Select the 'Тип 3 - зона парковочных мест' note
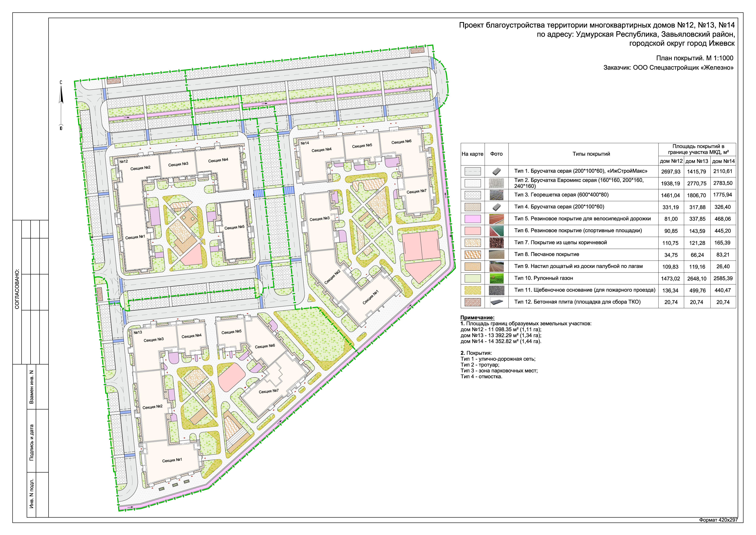The height and width of the screenshot is (535, 756). [x=499, y=371]
